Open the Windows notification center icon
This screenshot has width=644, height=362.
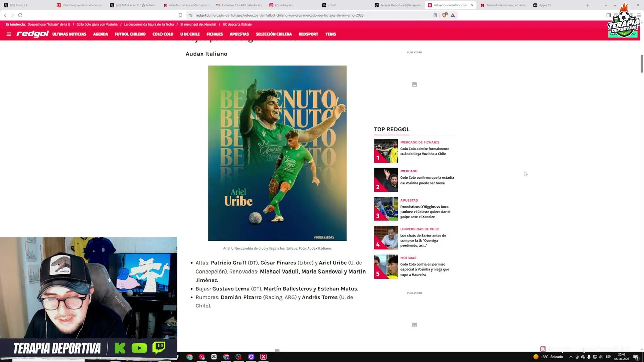pyautogui.click(x=636, y=357)
